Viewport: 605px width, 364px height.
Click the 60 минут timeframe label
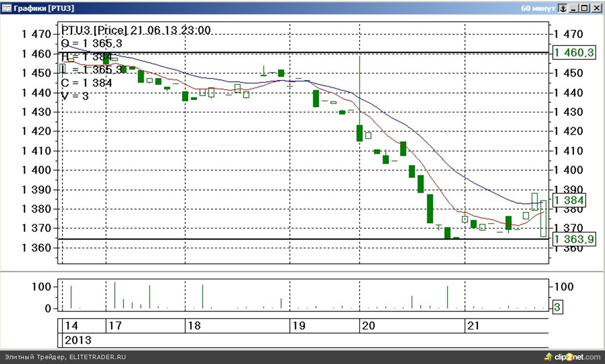click(537, 8)
